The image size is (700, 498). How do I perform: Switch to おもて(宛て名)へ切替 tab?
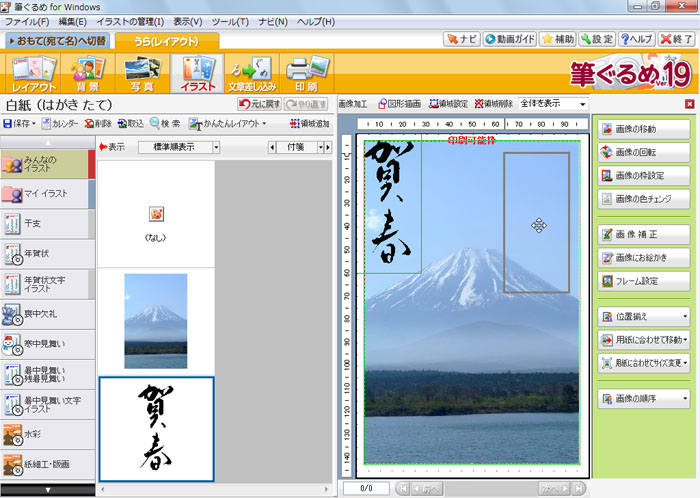point(56,41)
